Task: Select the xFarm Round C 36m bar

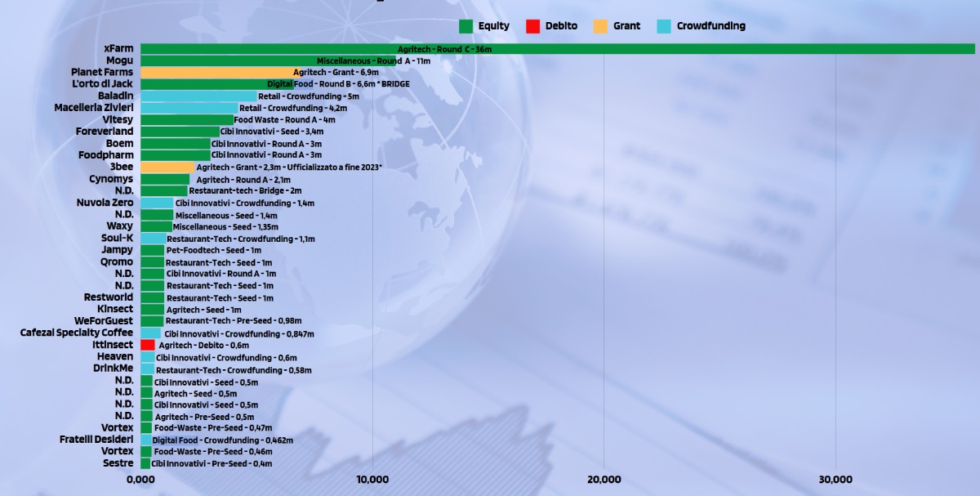Action: pos(557,49)
